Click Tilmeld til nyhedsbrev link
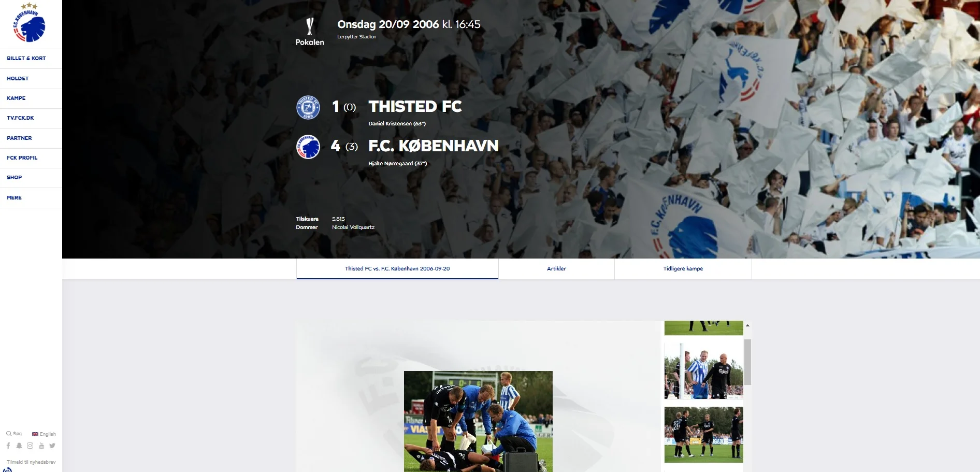Image resolution: width=980 pixels, height=472 pixels. pyautogui.click(x=31, y=462)
